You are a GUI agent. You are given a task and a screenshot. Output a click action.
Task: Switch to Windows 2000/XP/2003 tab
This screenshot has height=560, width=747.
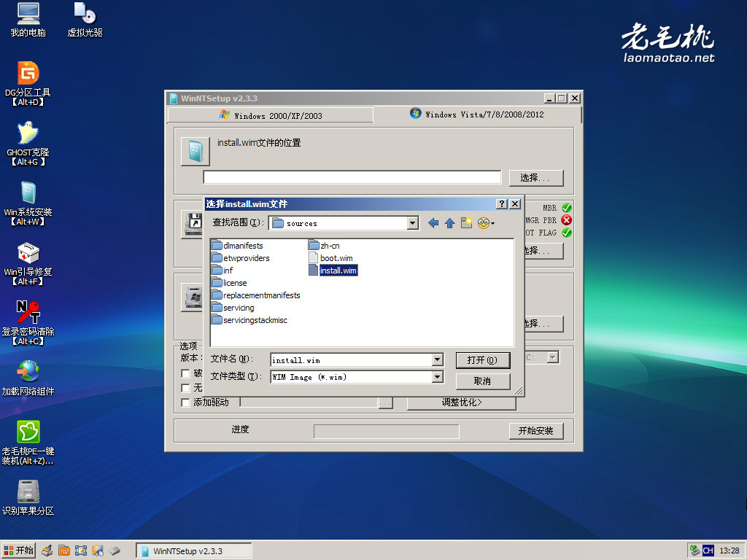click(270, 115)
